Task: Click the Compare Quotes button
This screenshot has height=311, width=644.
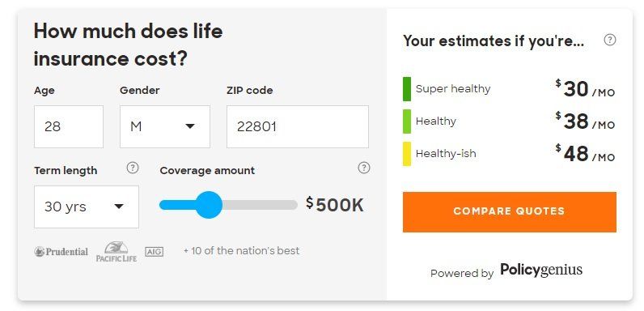Action: [509, 212]
